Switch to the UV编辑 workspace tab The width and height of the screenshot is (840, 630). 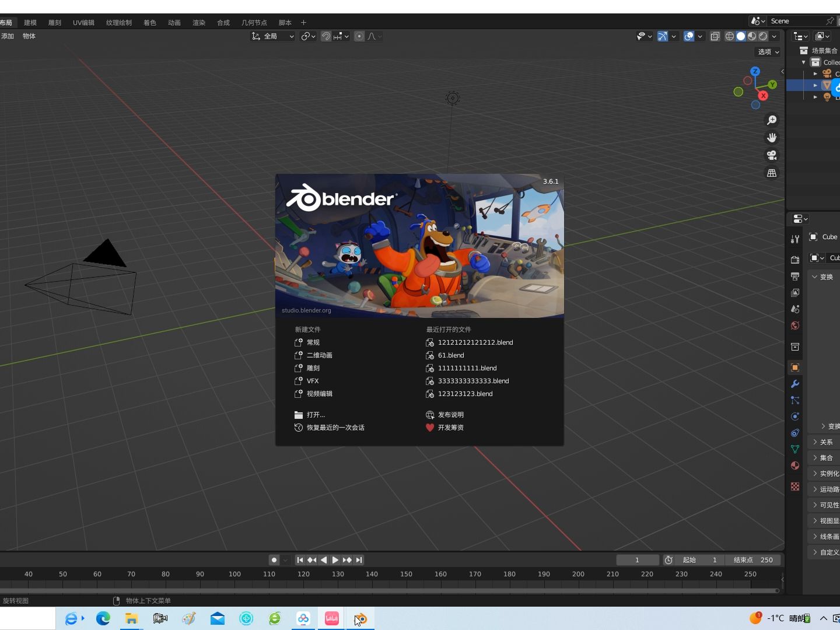[x=83, y=23]
